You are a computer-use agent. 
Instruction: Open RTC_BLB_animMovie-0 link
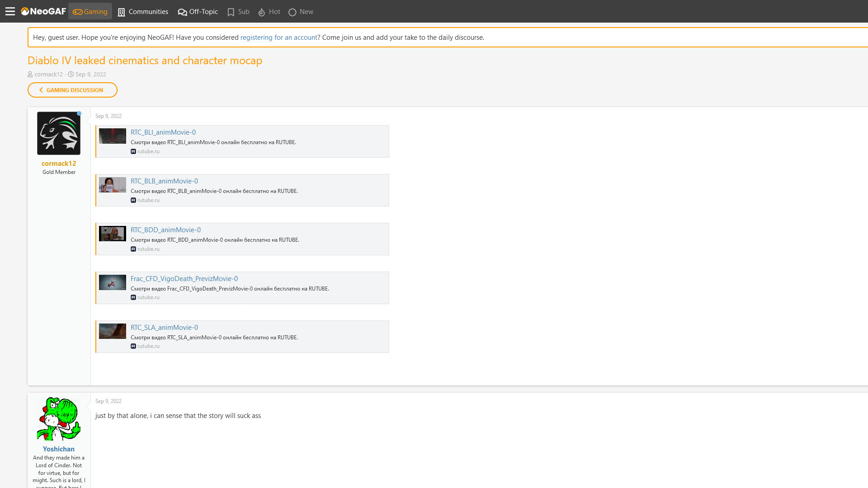(164, 181)
